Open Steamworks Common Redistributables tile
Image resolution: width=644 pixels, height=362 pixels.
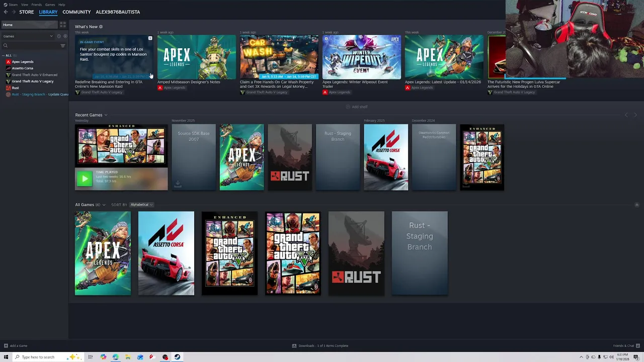coord(434,157)
